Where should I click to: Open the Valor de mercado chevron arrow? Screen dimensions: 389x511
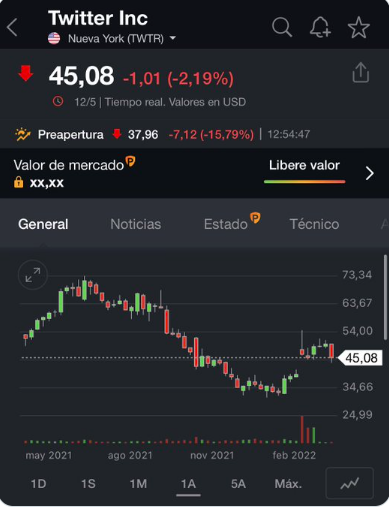pos(369,173)
